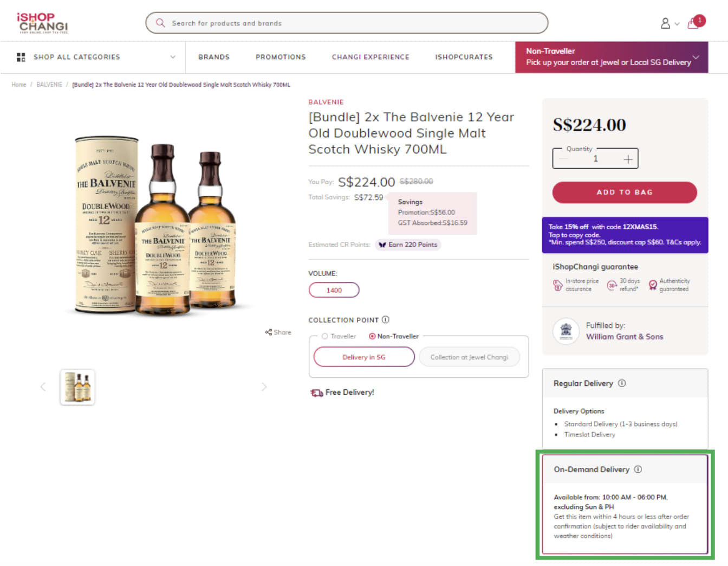Copy the 12XMAS15 promo code banner
This screenshot has width=728, height=566.
pos(625,235)
